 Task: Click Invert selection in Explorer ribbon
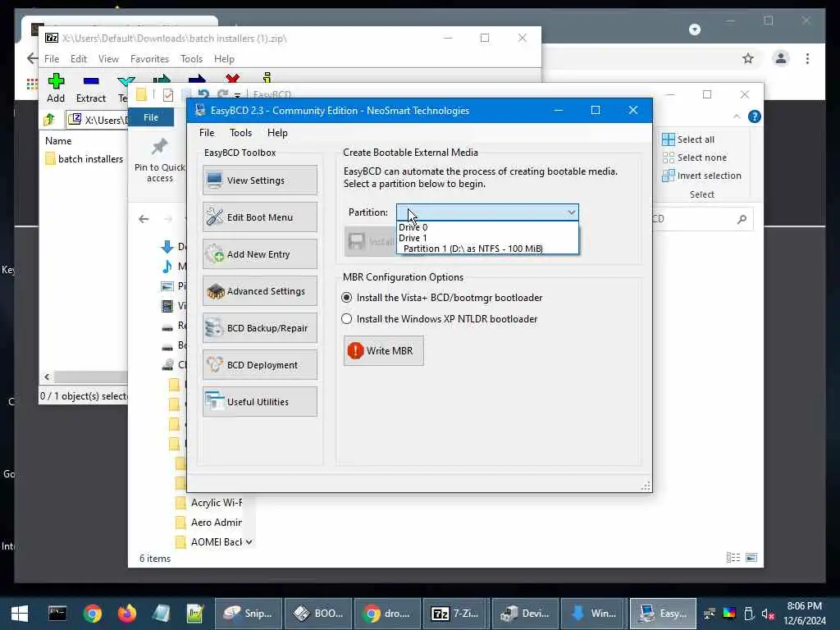coord(702,176)
